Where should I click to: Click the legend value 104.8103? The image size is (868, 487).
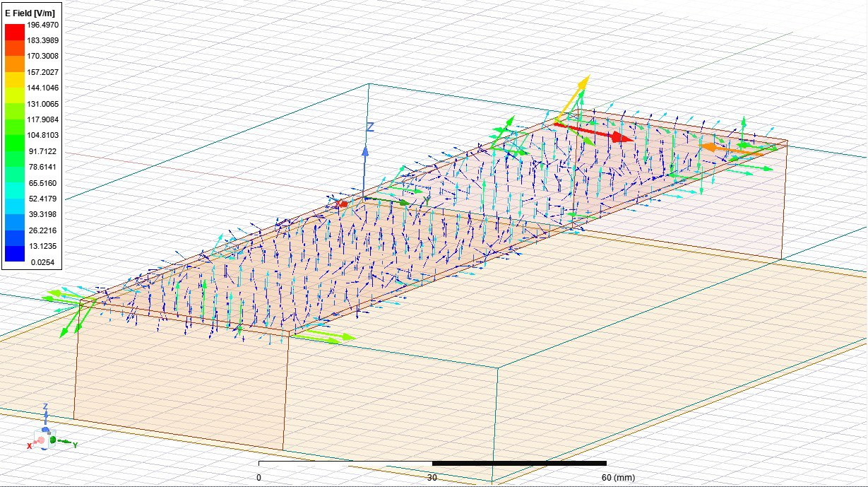[43, 135]
